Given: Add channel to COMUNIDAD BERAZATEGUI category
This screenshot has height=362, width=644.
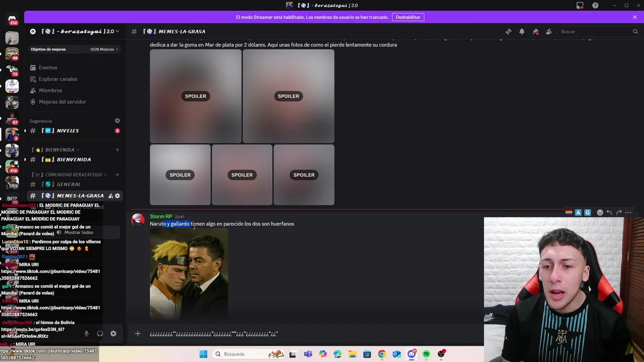Looking at the screenshot, I should tap(117, 174).
